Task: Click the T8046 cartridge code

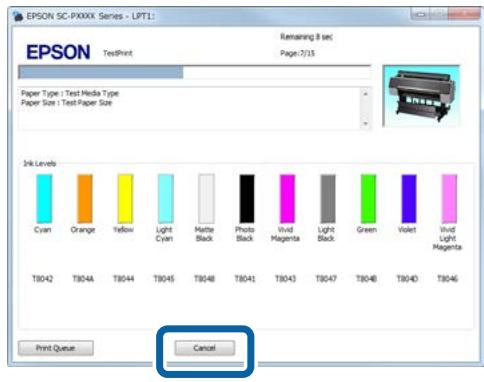Action: click(448, 278)
